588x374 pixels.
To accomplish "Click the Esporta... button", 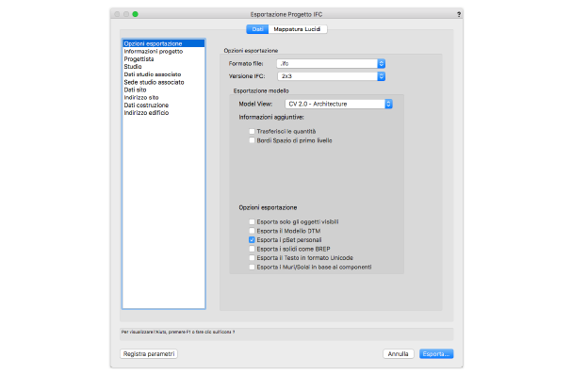I will [436, 354].
